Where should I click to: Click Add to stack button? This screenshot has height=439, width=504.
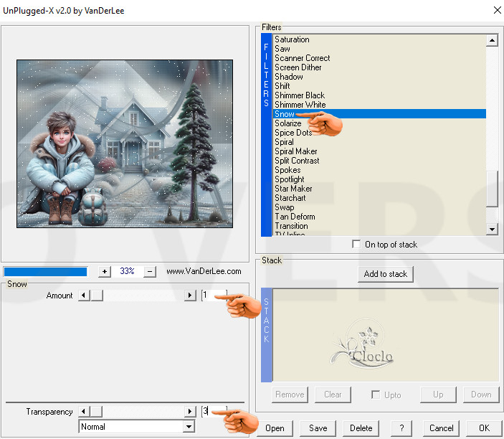click(385, 274)
